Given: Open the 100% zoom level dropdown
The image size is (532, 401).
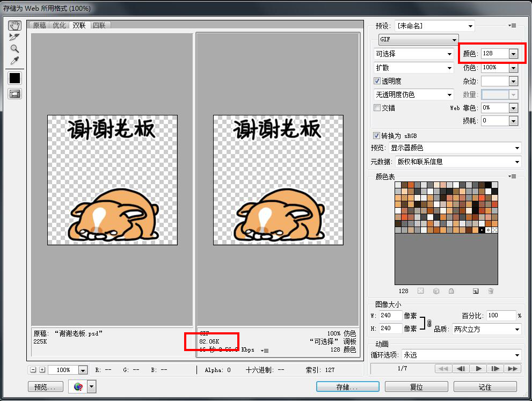Looking at the screenshot, I should (x=83, y=370).
